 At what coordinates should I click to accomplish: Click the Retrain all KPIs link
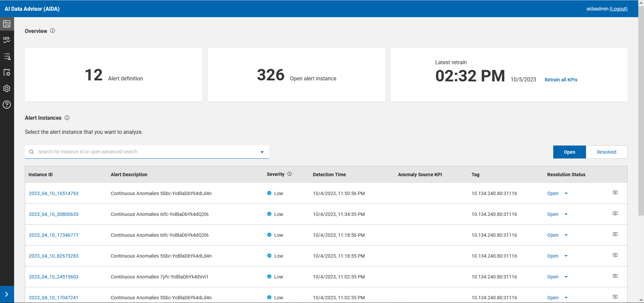(561, 80)
